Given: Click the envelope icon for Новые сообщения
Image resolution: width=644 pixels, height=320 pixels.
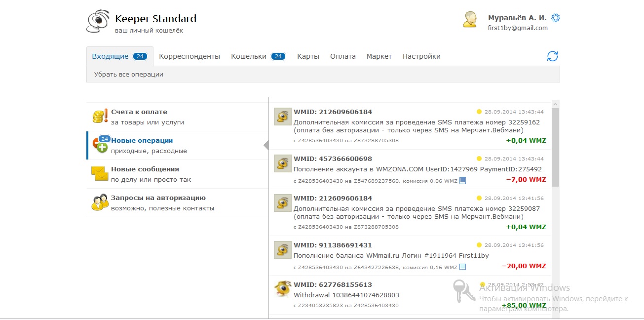Looking at the screenshot, I should point(100,174).
